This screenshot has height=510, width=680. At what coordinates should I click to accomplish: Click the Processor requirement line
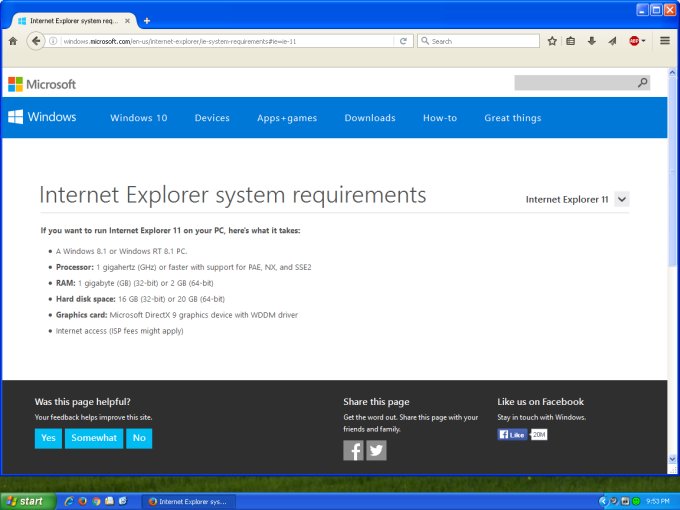183,267
